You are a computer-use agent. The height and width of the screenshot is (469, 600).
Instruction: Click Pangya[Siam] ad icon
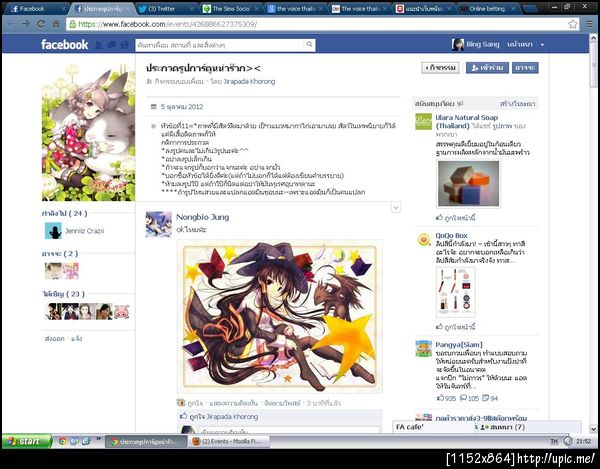coord(424,348)
